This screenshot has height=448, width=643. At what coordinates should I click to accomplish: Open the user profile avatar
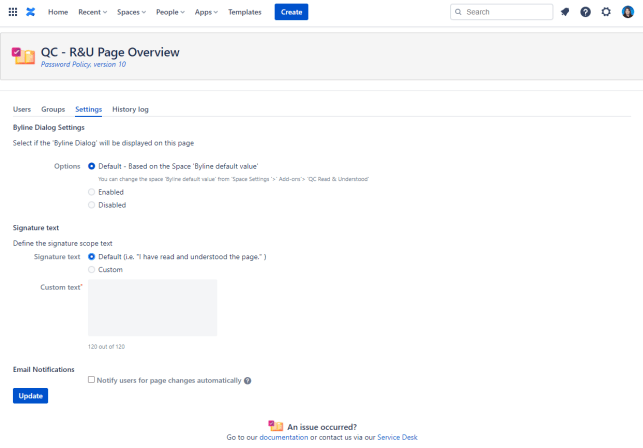tap(628, 12)
